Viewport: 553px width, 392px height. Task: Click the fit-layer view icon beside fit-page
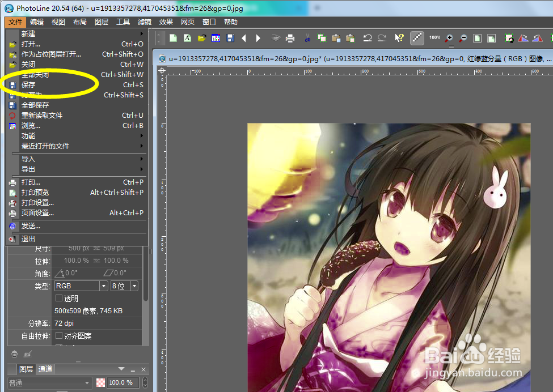[x=491, y=38]
